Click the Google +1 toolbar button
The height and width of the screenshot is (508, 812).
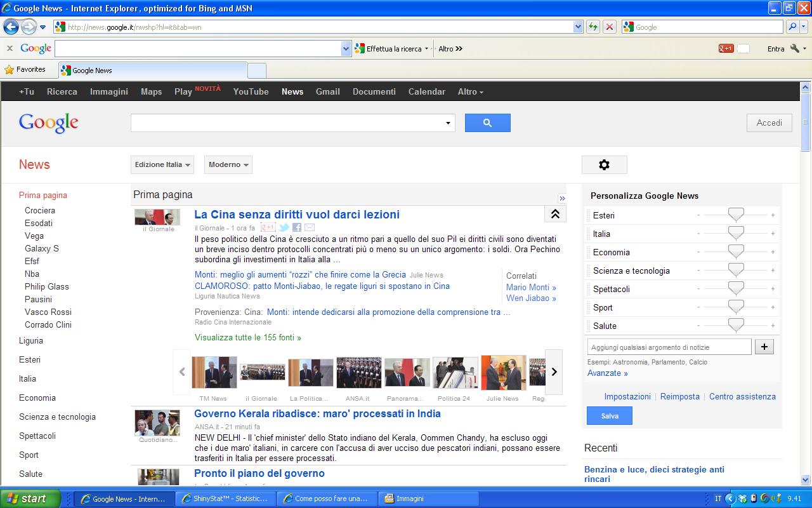pos(726,48)
